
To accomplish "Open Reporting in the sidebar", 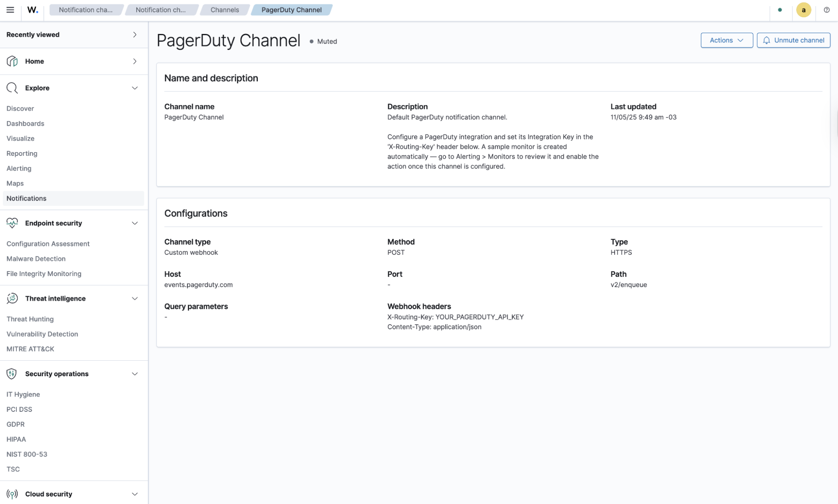I will pyautogui.click(x=22, y=153).
